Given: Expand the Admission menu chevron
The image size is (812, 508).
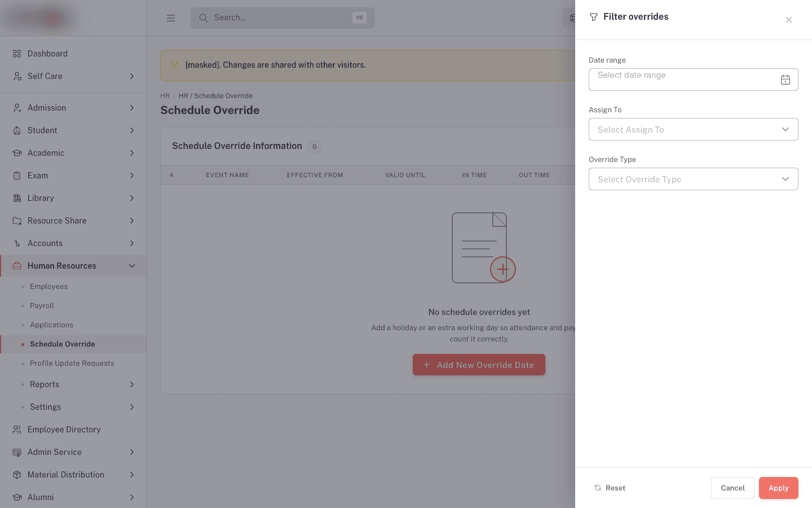Looking at the screenshot, I should pyautogui.click(x=132, y=108).
